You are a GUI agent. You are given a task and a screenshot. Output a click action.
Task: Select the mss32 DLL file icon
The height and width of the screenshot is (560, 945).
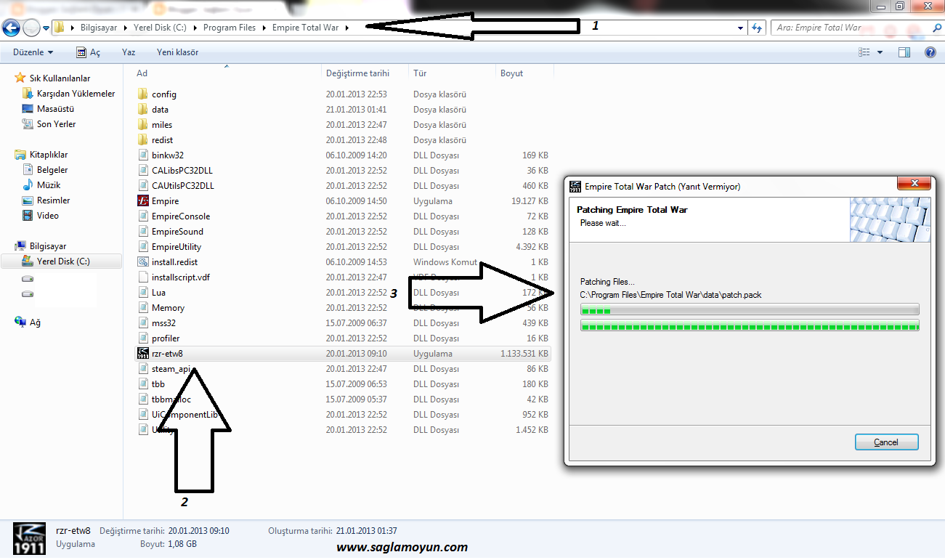(x=142, y=322)
